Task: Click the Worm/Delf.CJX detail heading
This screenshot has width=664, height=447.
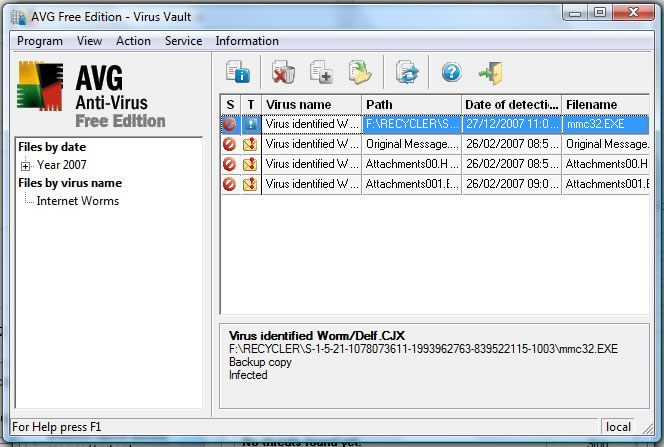Action: [x=316, y=336]
